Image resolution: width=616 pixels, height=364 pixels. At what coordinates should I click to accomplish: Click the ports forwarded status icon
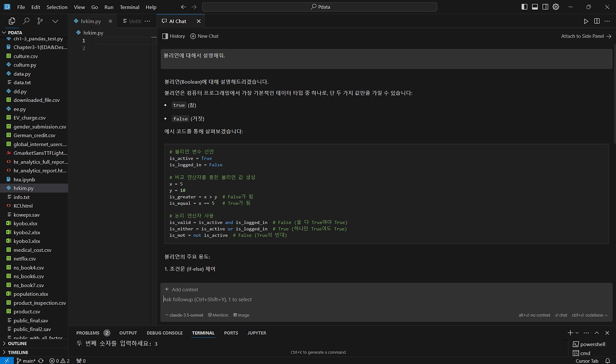[x=81, y=361]
